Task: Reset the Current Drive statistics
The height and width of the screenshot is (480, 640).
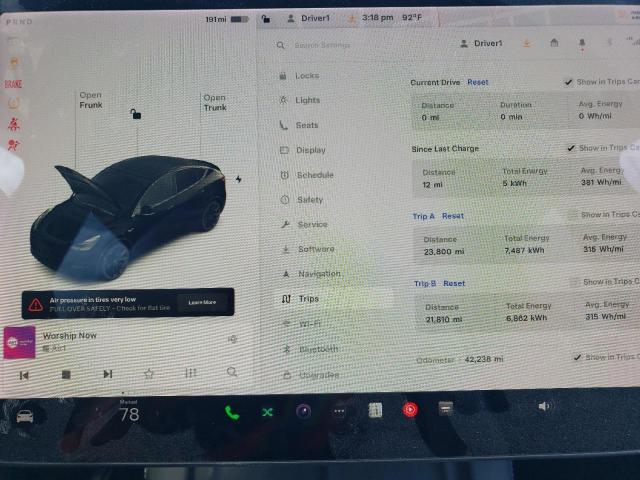Action: point(478,82)
